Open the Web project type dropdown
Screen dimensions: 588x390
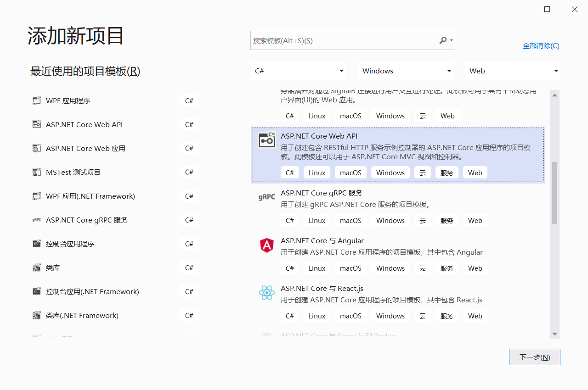coord(512,71)
